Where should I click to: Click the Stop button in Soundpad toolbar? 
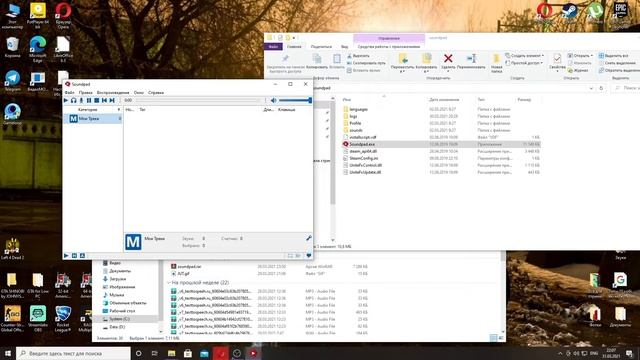97,100
